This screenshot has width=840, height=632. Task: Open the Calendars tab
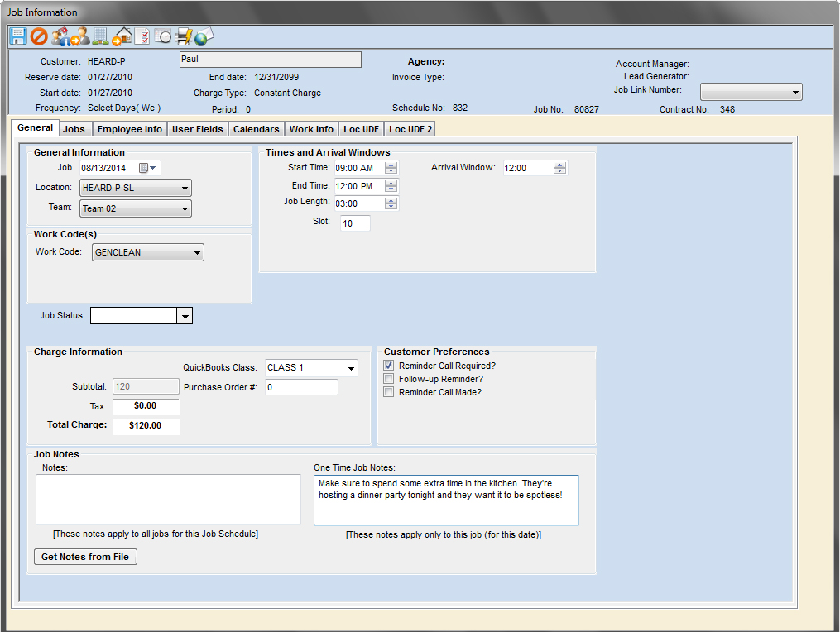[x=256, y=129]
